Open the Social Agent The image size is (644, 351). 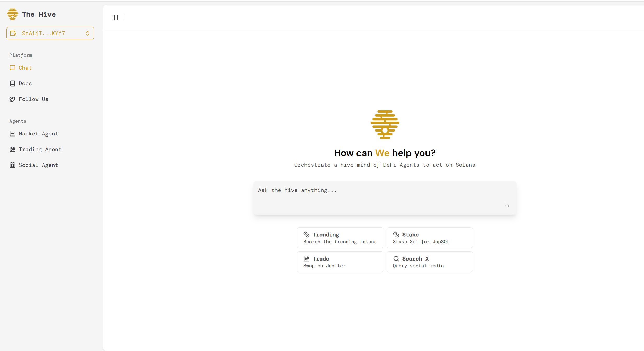[38, 165]
